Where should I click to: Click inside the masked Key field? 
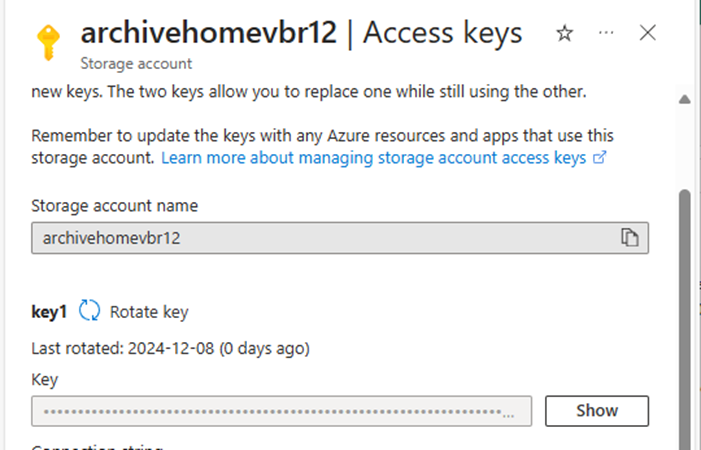coord(282,411)
